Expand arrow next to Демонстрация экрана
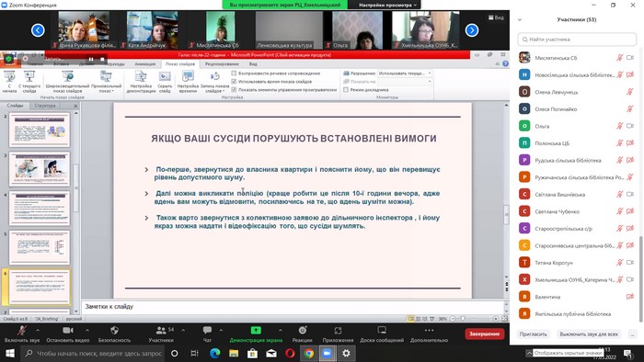 click(x=280, y=330)
